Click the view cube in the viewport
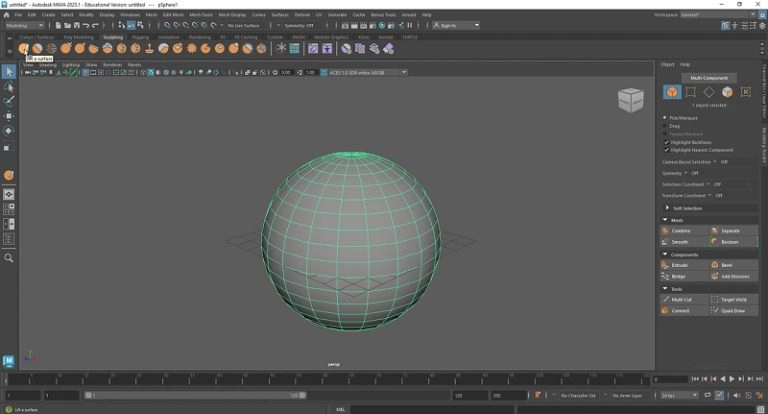 click(630, 99)
